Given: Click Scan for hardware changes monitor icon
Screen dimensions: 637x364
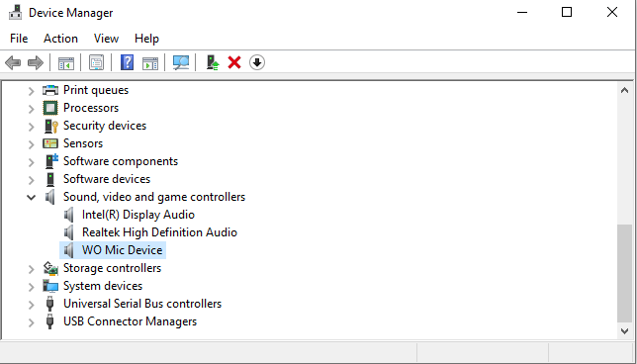Looking at the screenshot, I should 181,62.
